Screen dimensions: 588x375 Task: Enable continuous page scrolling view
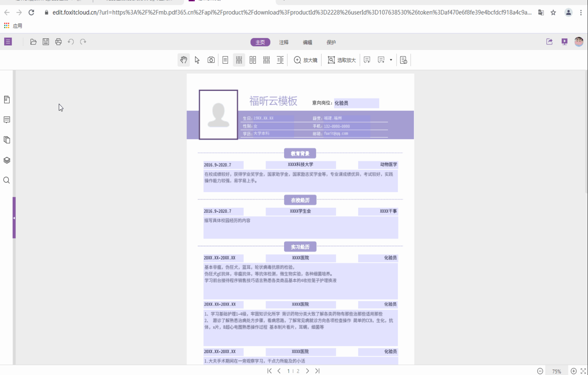[239, 60]
